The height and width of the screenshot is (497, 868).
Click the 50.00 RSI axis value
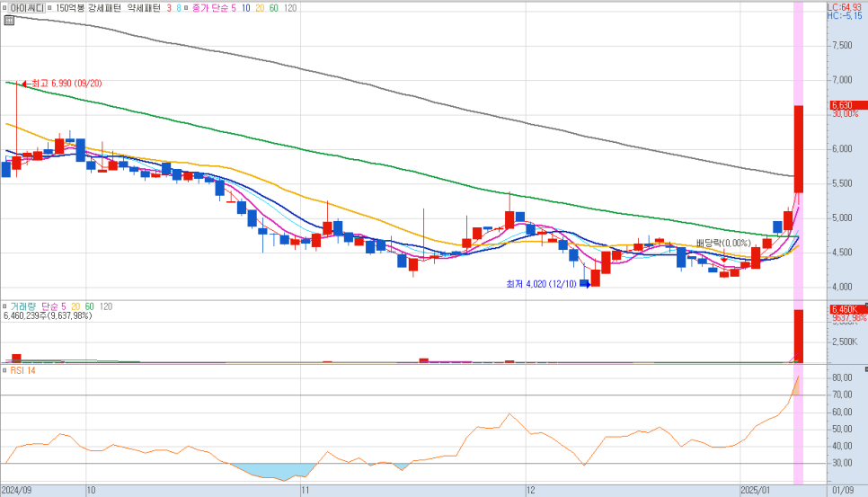(843, 429)
